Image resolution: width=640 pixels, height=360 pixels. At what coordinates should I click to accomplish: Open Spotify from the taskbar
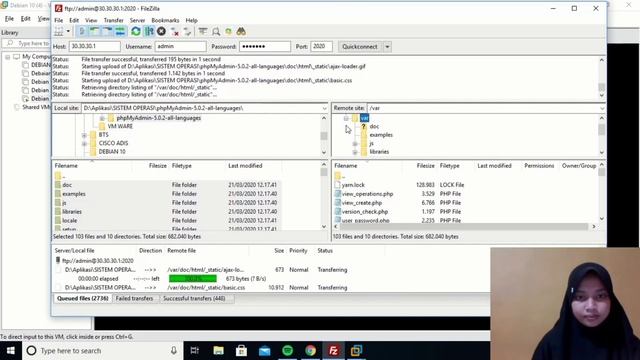pos(287,351)
